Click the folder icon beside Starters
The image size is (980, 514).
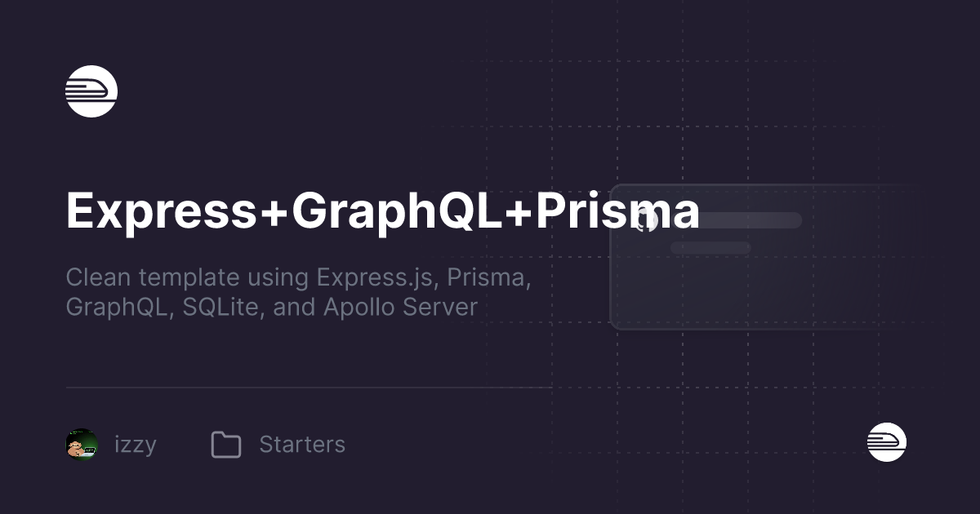click(226, 445)
